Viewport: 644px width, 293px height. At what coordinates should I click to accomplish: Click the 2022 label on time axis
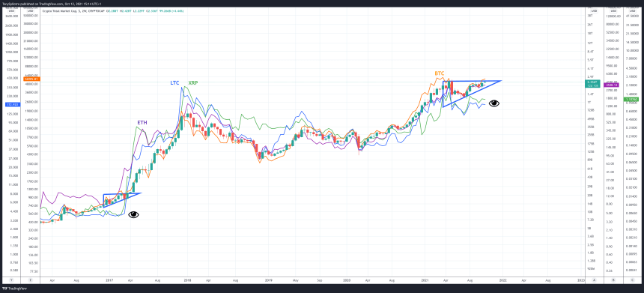pyautogui.click(x=502, y=280)
